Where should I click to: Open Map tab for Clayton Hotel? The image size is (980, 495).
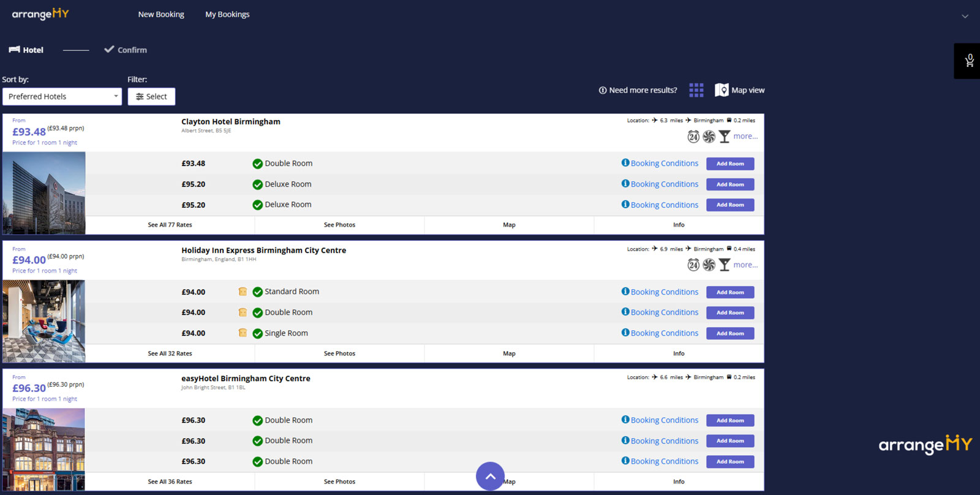point(509,225)
